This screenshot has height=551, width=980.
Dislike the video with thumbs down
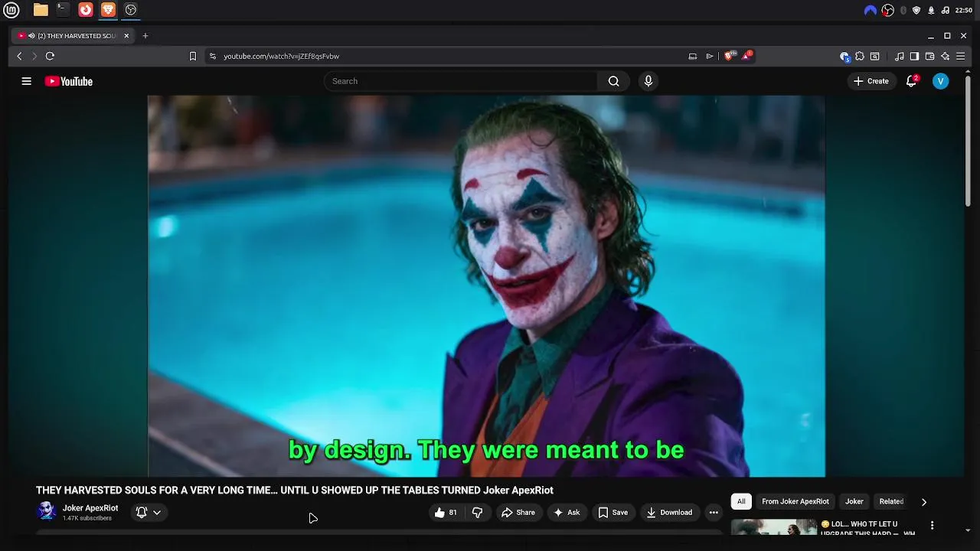[x=477, y=513]
